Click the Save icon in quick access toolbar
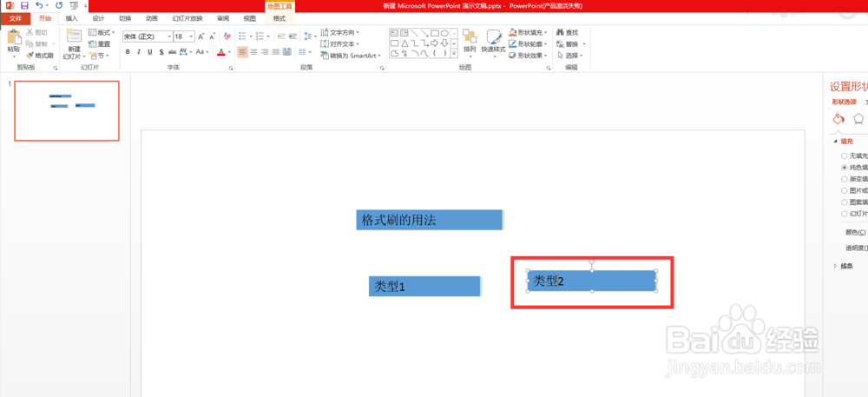The image size is (868, 397). pos(23,5)
